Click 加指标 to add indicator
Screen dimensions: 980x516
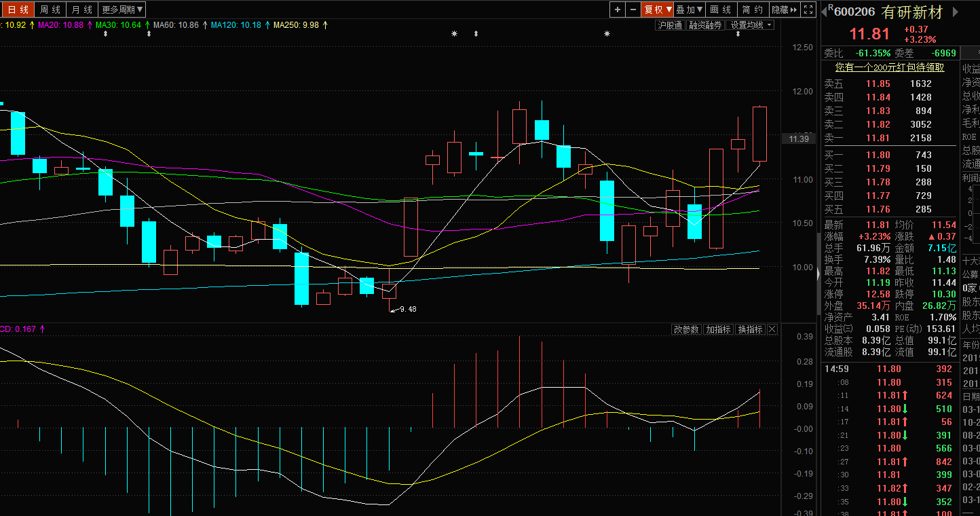718,329
